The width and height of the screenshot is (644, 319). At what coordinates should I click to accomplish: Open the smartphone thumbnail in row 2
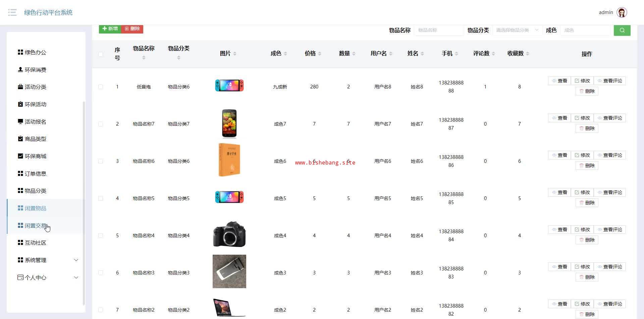pos(229,124)
